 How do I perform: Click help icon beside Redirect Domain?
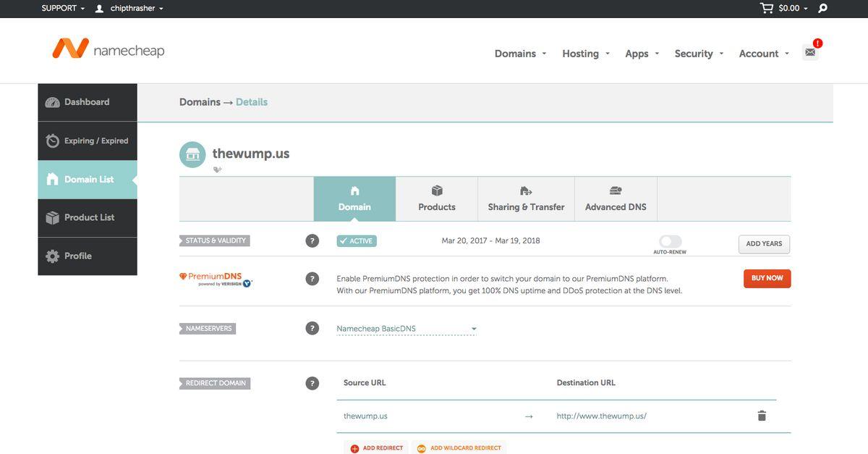312,384
